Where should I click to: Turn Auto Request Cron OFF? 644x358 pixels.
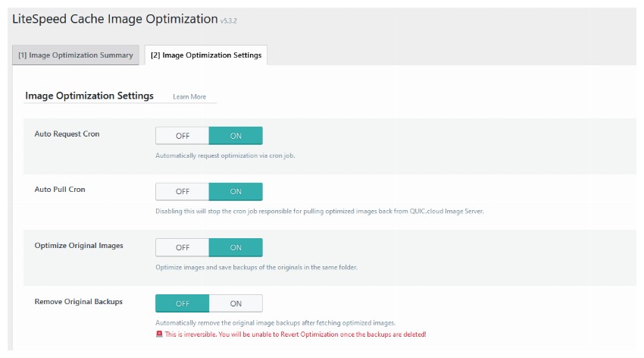point(183,136)
